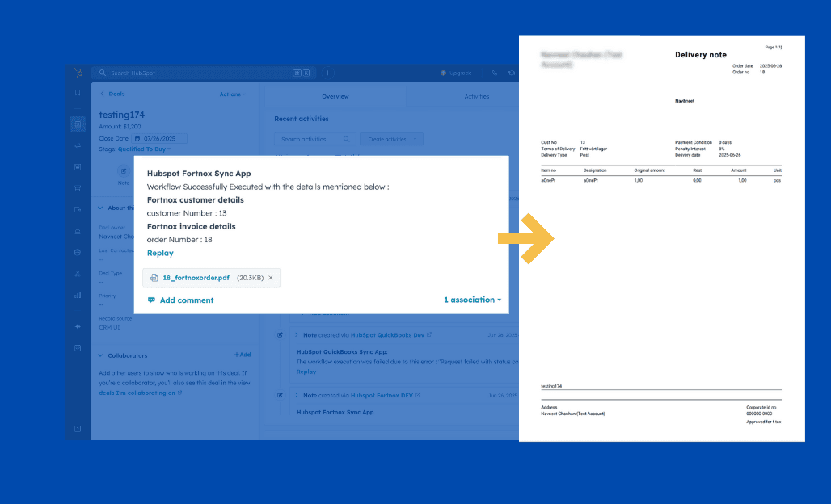Open Automation hierarchy sidebar icon
Screen dimensions: 831x504
click(78, 274)
